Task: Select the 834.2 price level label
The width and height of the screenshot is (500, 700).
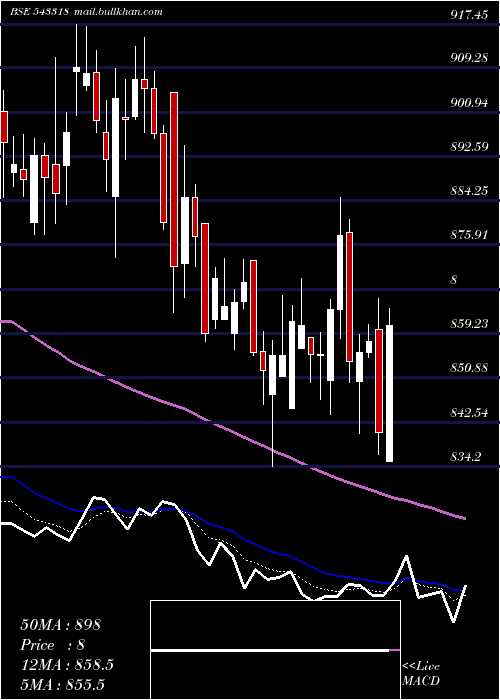Action: click(466, 457)
